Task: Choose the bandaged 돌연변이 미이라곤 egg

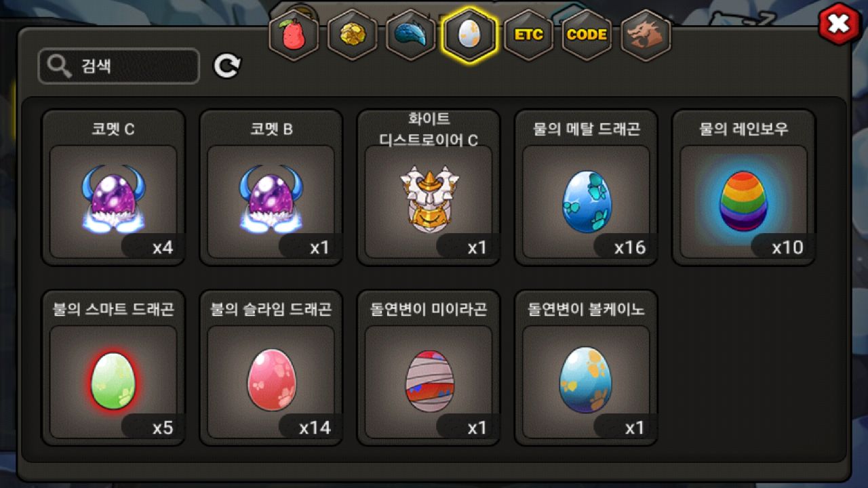Action: [429, 368]
